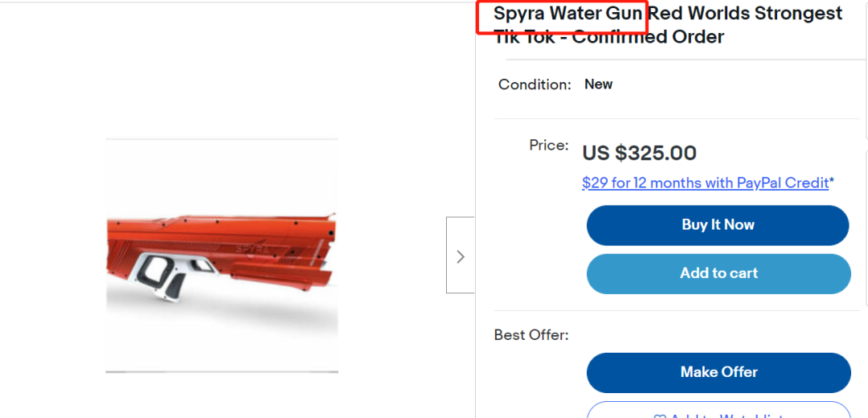Click the 'Best Offer:' label
The width and height of the screenshot is (868, 418).
tap(530, 334)
